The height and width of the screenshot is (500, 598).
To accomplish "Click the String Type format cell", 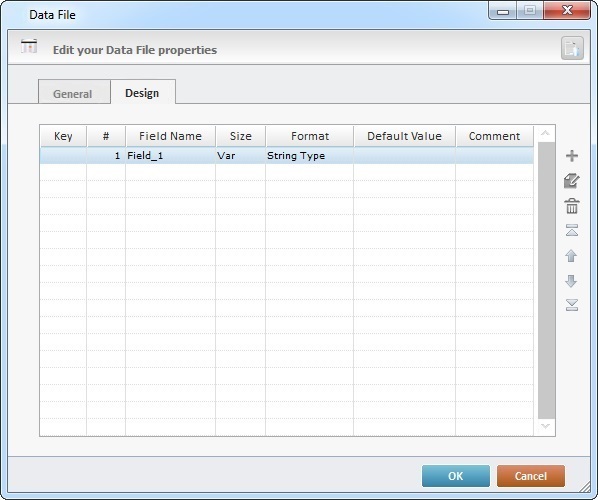I will pyautogui.click(x=309, y=156).
